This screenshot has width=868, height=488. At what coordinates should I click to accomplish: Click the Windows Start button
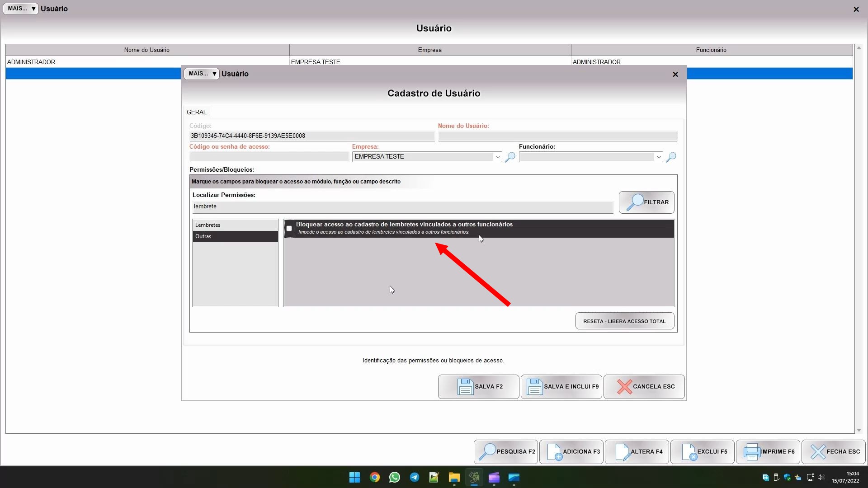coord(354,477)
